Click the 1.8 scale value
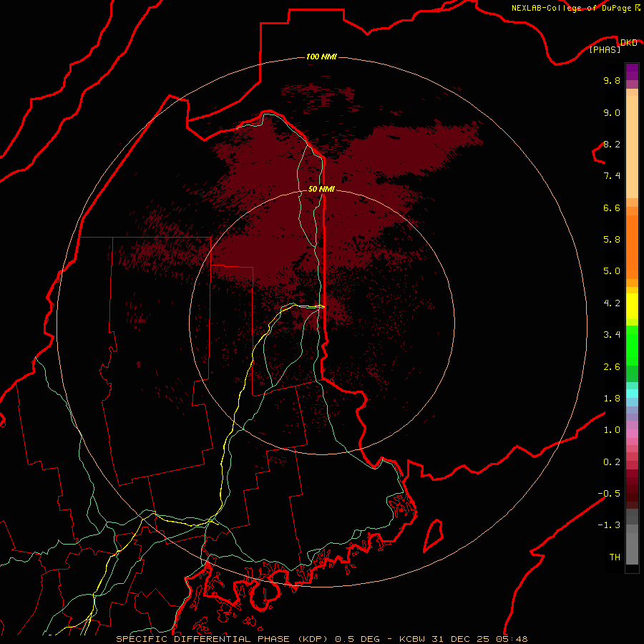This screenshot has width=644, height=644. [x=612, y=399]
